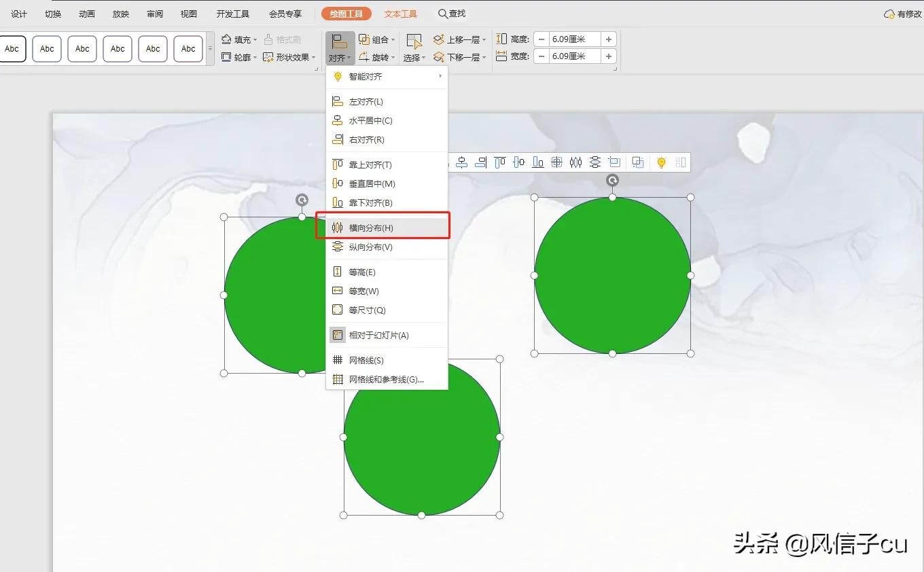Click align top icon in floating toolbar
This screenshot has width=924, height=572.
point(500,162)
